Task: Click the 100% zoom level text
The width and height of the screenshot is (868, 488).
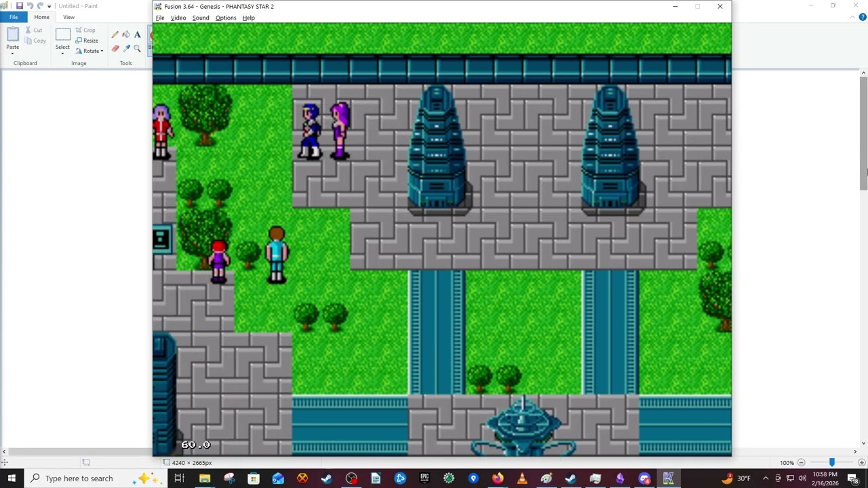Action: click(787, 463)
